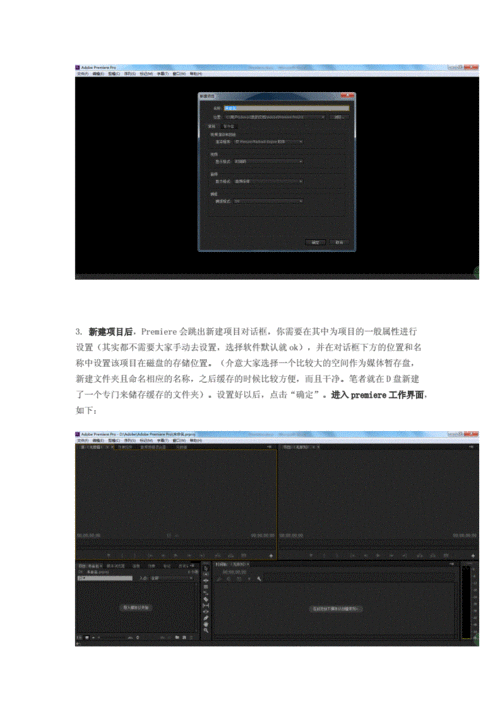Open the video Display Format dropdown

269,161
